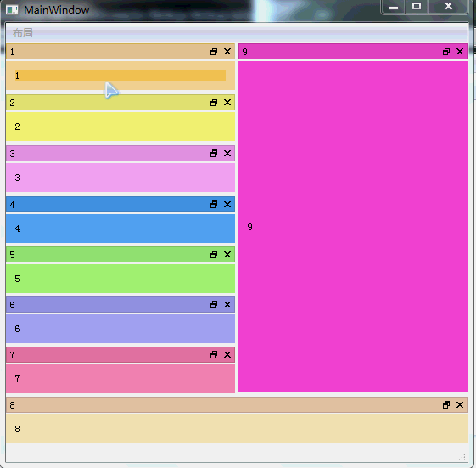Click the title bar of panel 3
Image resolution: width=476 pixels, height=468 pixels.
point(120,154)
